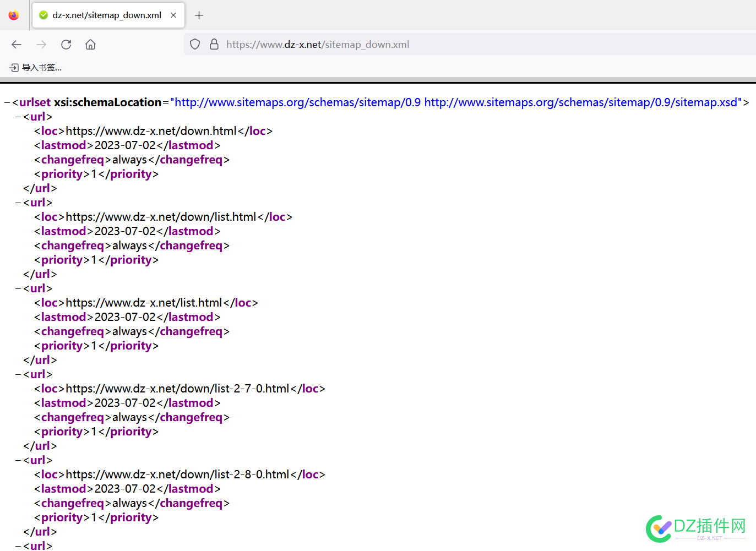The image size is (756, 551).
Task: Open the home page icon
Action: [x=91, y=45]
